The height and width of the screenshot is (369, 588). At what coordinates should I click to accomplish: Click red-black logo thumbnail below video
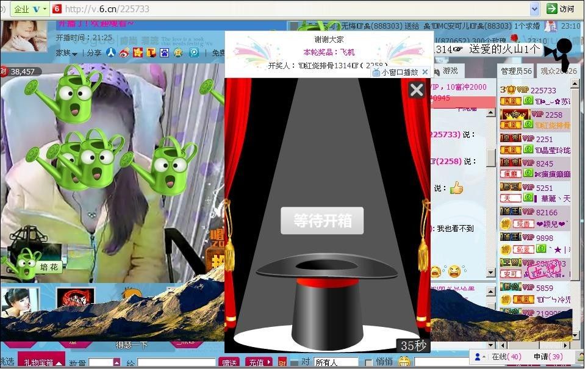pos(75,299)
